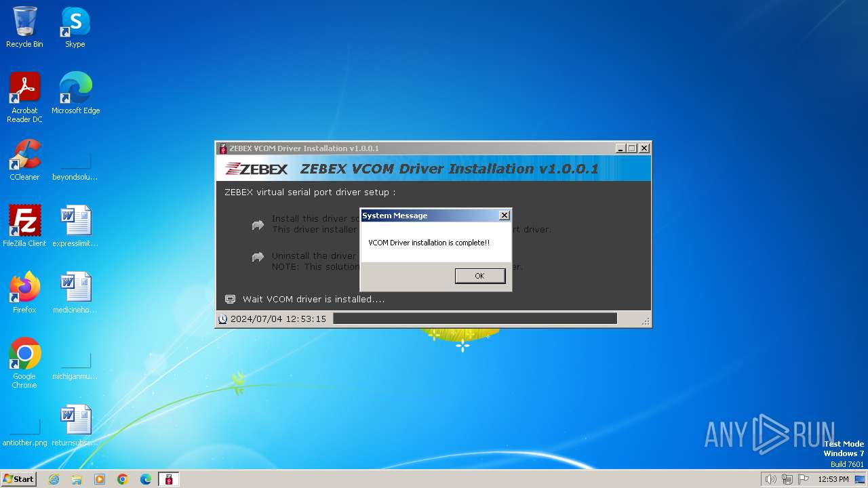Screen dimensions: 868x488
Task: Click the timestamp 2024/07/04 12:53:15
Action: click(278, 319)
